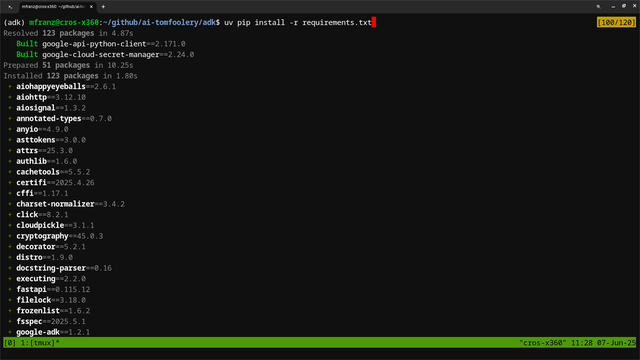Viewport: 640px width, 360px height.
Task: Click the time 11:28 in tmux bar
Action: click(x=582, y=343)
